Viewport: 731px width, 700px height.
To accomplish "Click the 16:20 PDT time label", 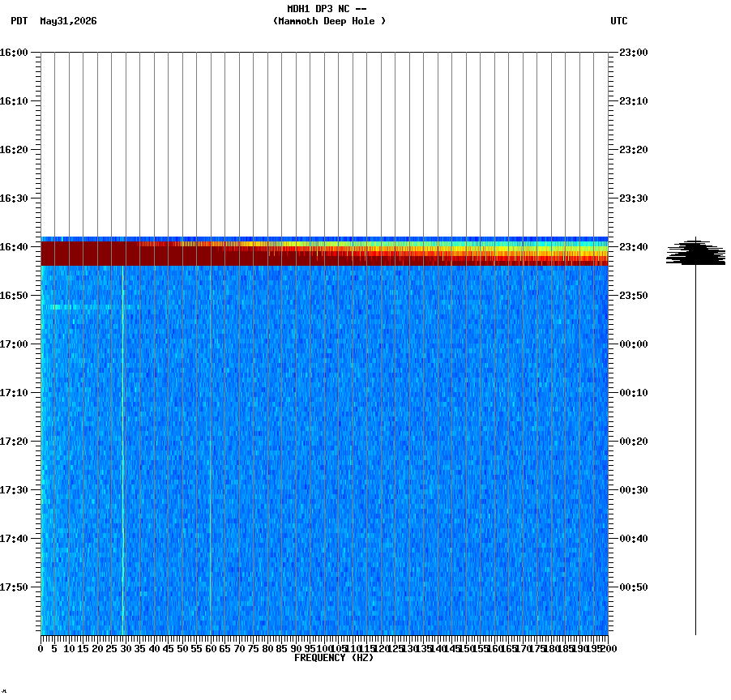I will point(14,150).
